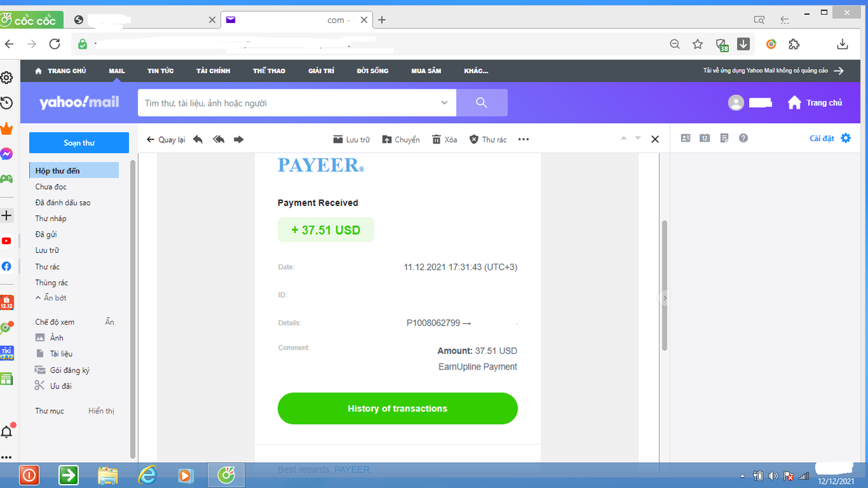
Task: Click History of transactions button
Action: point(397,409)
